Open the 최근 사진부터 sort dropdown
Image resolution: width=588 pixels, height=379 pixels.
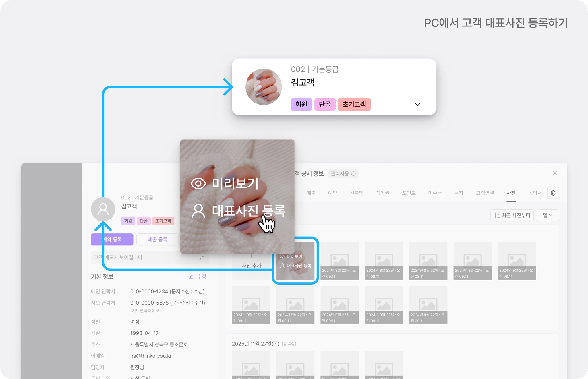pos(512,215)
